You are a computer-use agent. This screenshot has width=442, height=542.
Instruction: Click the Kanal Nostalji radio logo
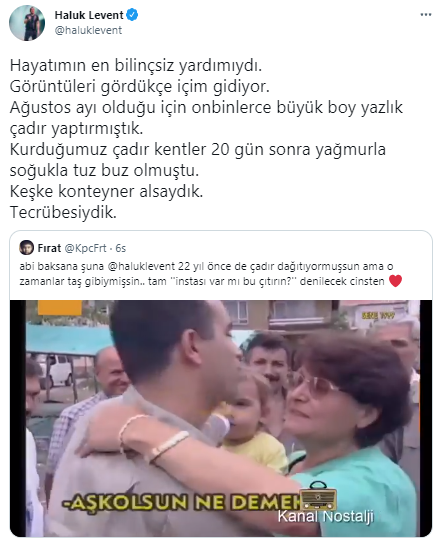pos(318,495)
